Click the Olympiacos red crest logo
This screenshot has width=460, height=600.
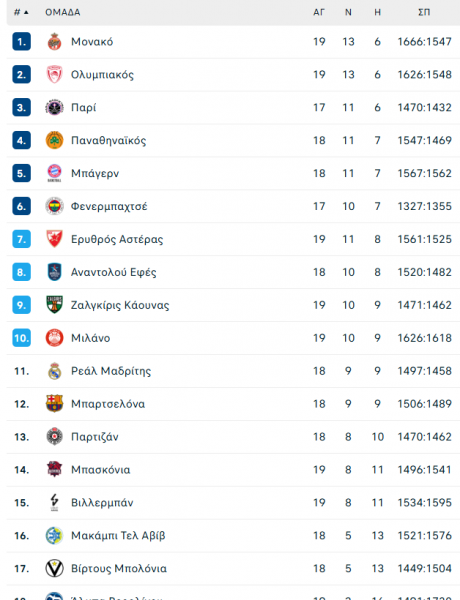click(54, 74)
